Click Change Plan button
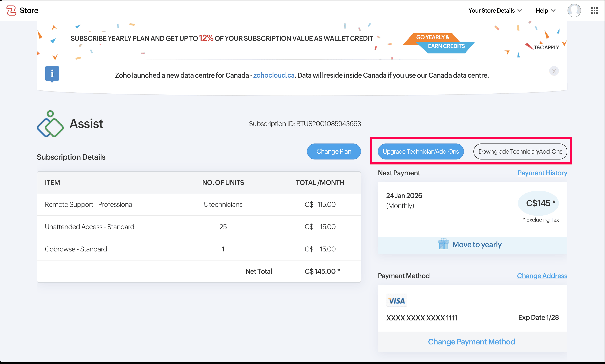The image size is (605, 364). tap(333, 151)
